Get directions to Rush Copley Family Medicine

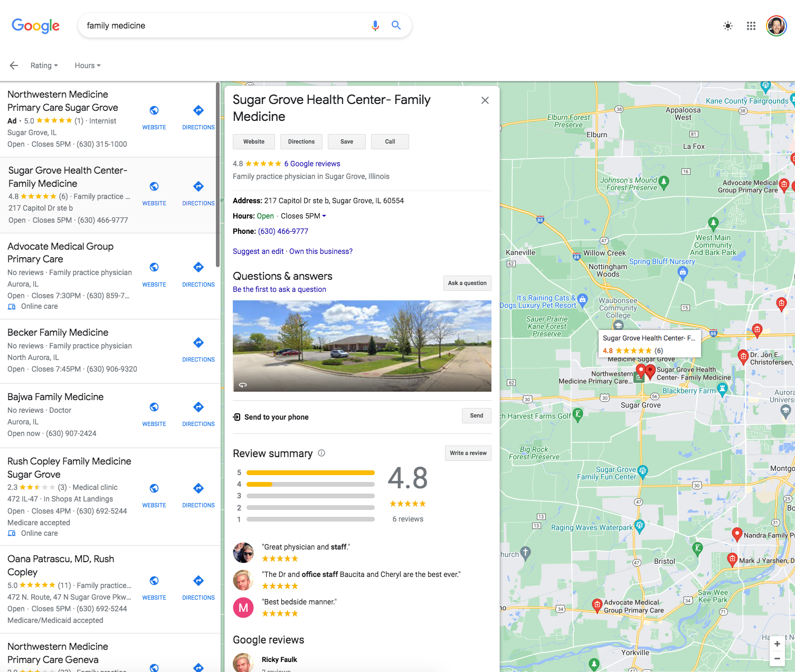[x=198, y=495]
